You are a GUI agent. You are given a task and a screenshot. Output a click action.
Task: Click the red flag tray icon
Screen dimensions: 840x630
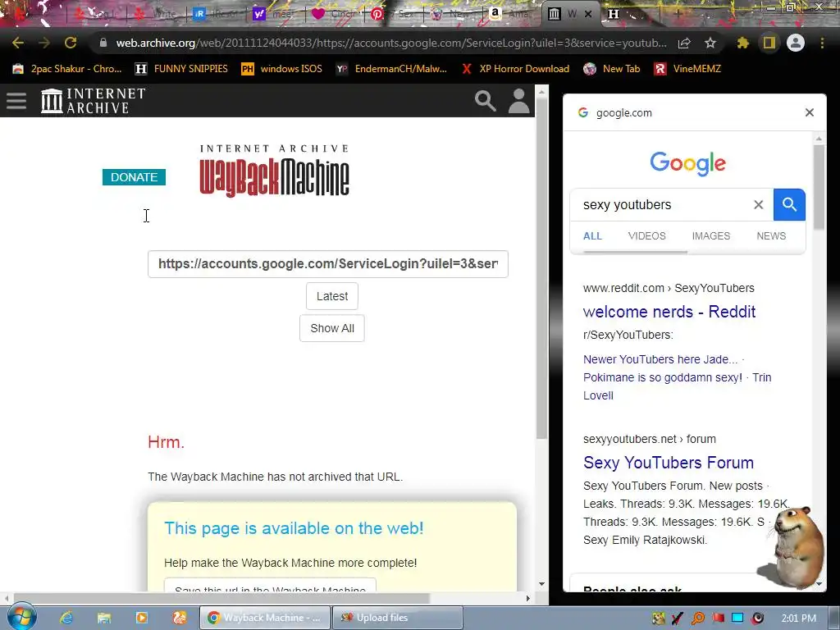718,619
